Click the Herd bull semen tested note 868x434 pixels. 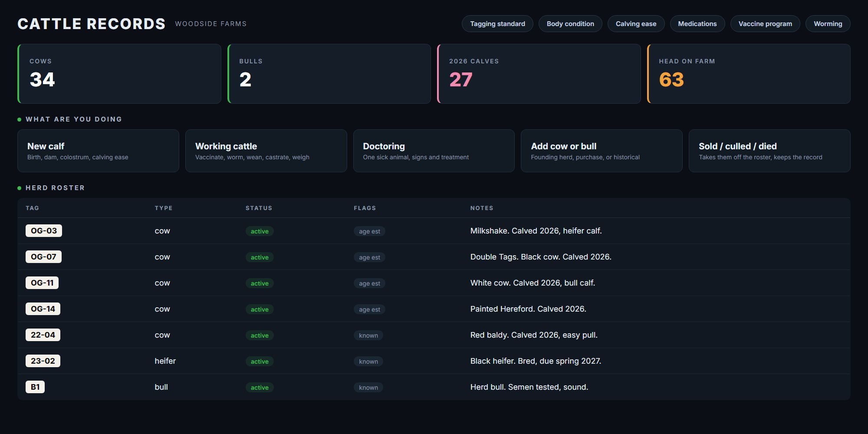point(529,387)
